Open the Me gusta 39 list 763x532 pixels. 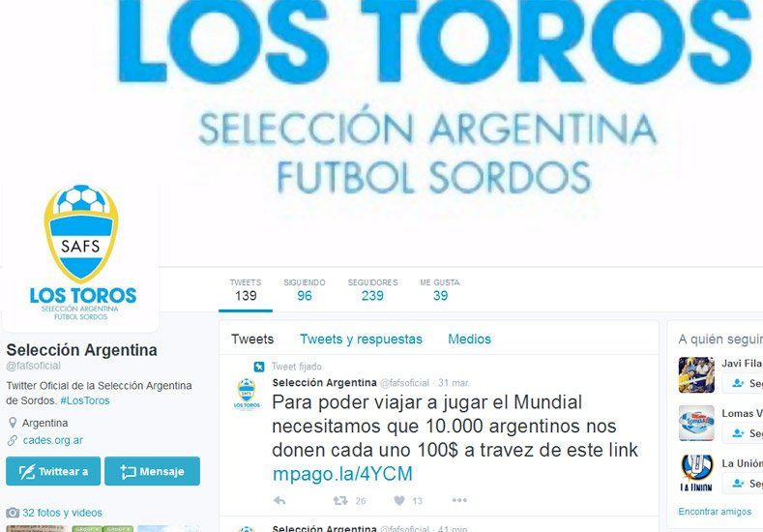440,290
